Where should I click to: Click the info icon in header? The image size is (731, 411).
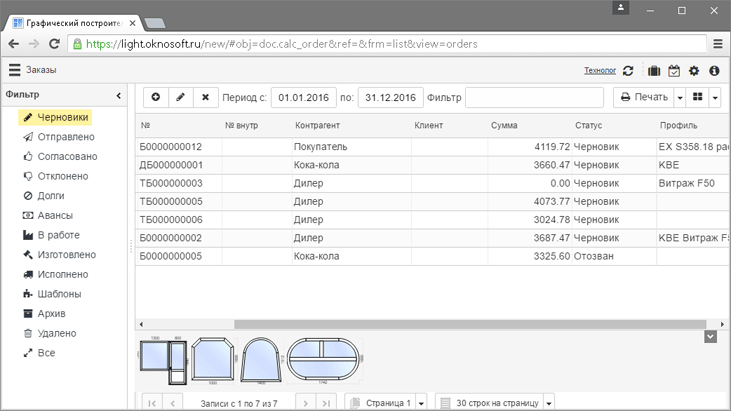[714, 71]
